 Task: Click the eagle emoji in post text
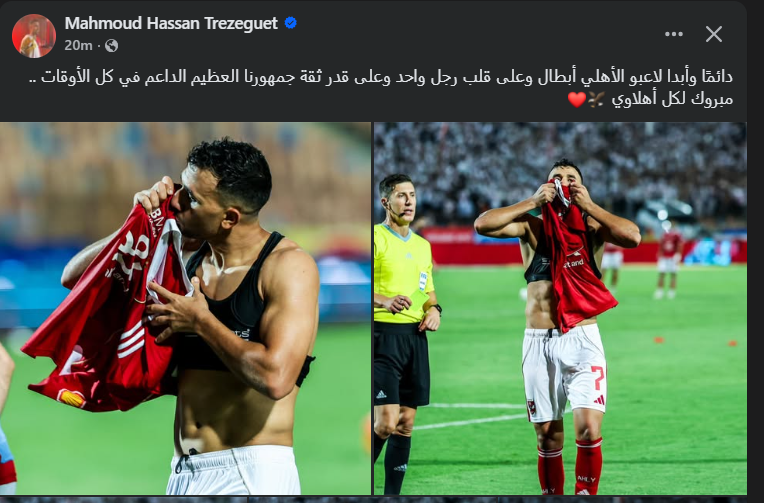click(596, 99)
